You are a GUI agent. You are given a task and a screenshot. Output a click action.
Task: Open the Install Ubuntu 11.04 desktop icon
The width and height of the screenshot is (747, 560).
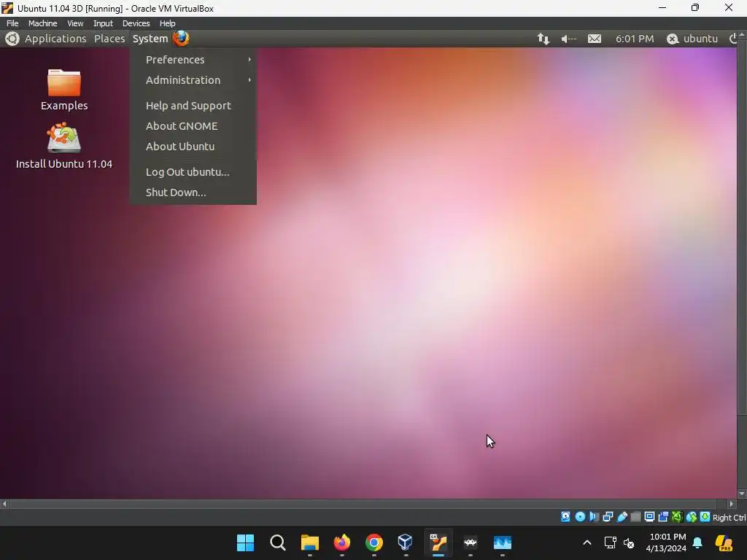[x=64, y=146]
